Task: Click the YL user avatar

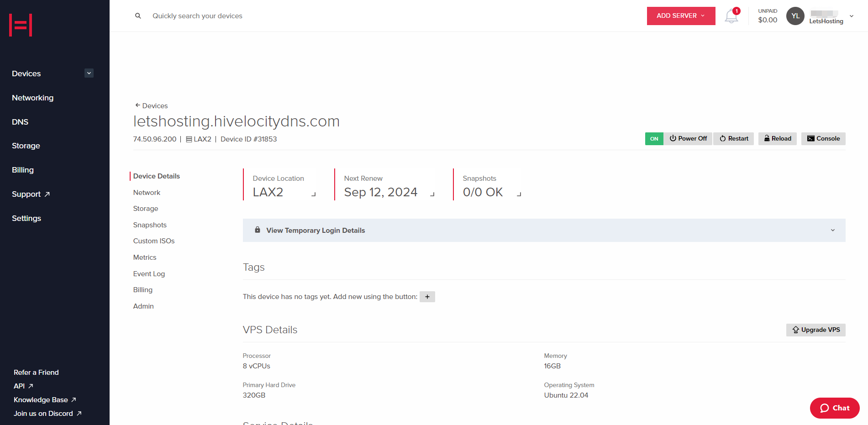Action: (x=795, y=16)
